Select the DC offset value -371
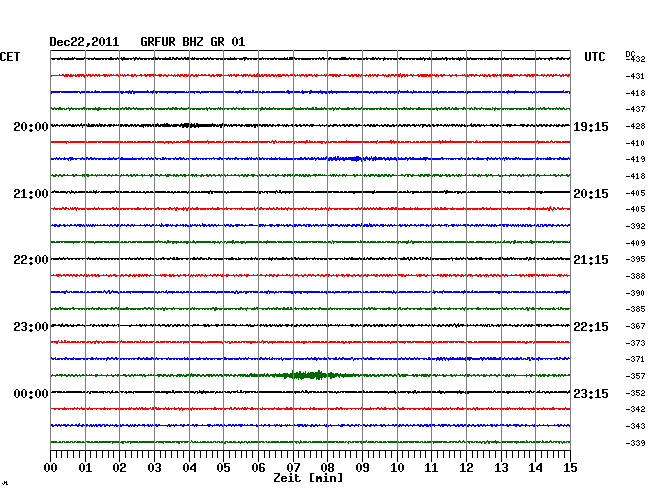The width and height of the screenshot is (650, 494). pos(635,359)
